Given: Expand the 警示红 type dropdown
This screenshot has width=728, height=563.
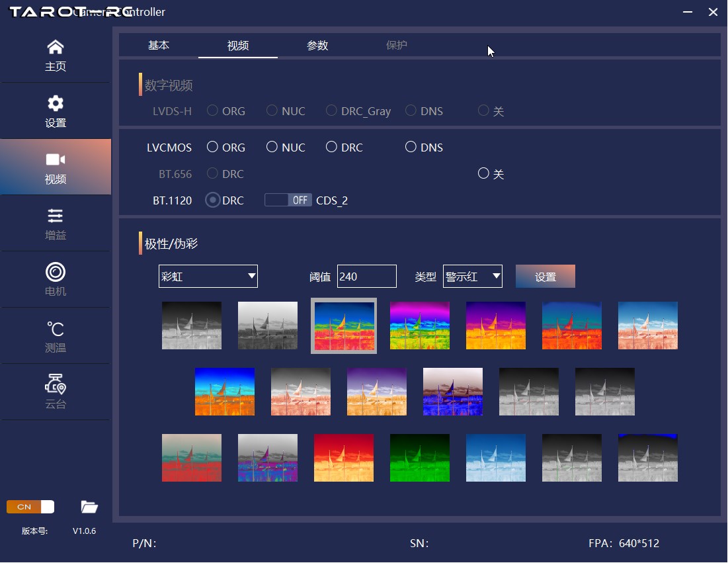Looking at the screenshot, I should 473,277.
